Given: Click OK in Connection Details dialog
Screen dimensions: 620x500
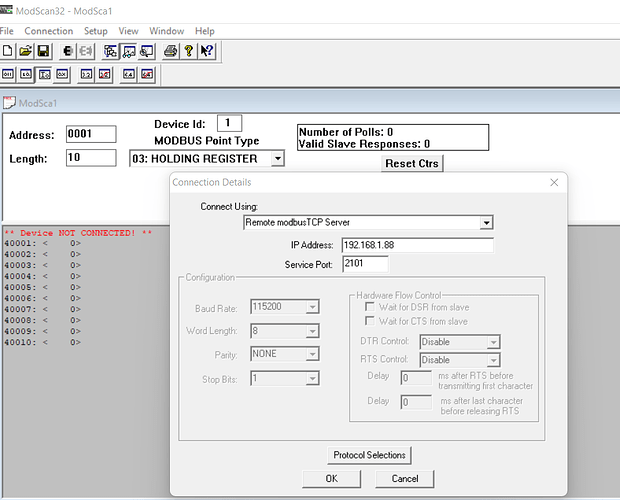Looking at the screenshot, I should coord(331,479).
